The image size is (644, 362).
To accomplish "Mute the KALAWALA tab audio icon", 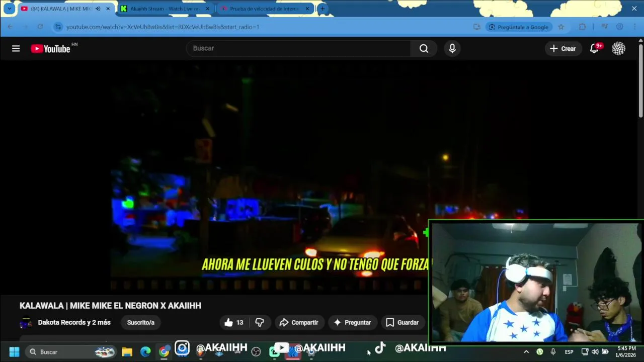I will tap(98, 9).
